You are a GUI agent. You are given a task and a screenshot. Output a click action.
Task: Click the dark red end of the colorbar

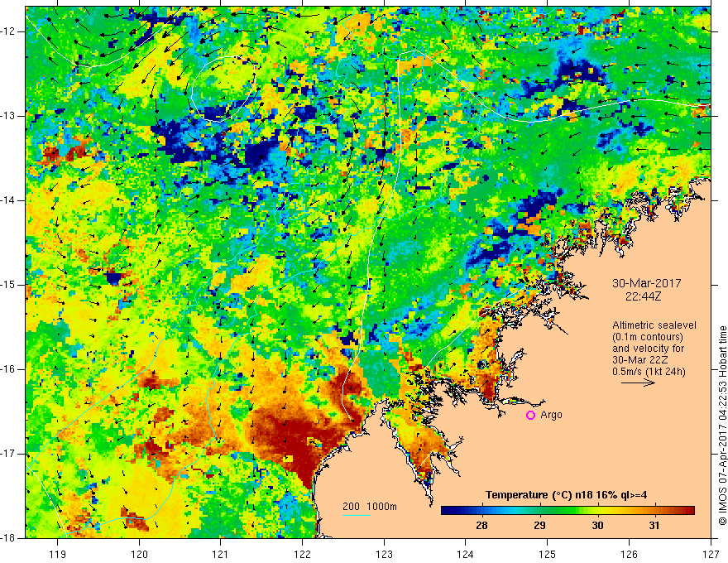tap(687, 511)
